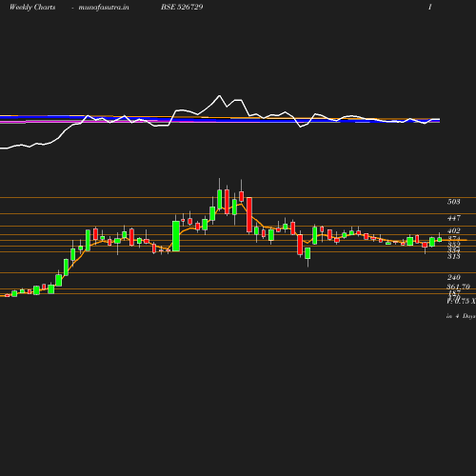
Task: Click the numeral '1' at top right
Action: [x=430, y=7]
